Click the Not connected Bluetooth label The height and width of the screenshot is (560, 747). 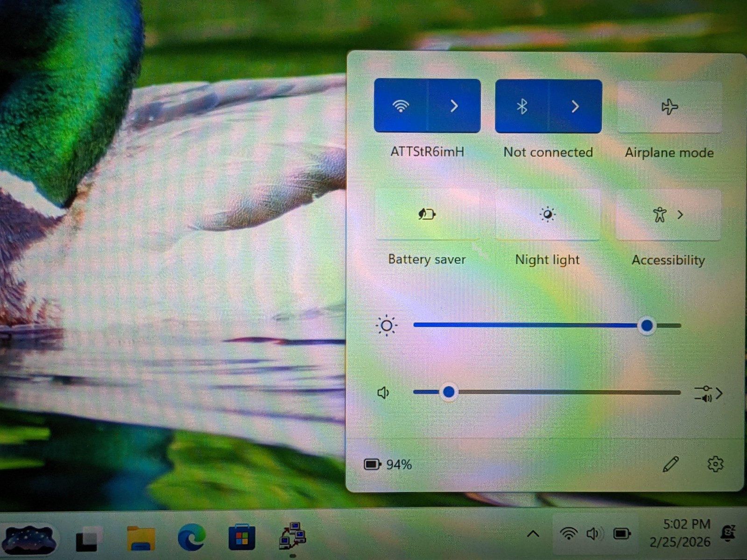tap(548, 152)
